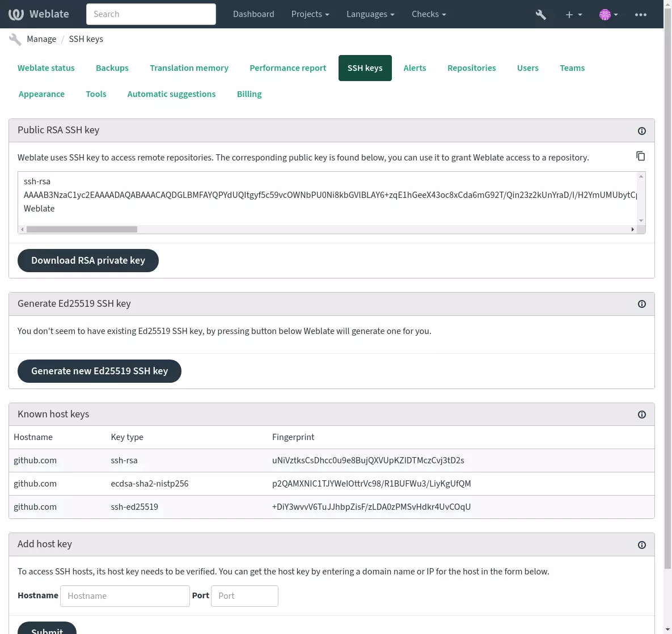672x634 pixels.
Task: Click the Fingerprint column header
Action: pos(293,437)
